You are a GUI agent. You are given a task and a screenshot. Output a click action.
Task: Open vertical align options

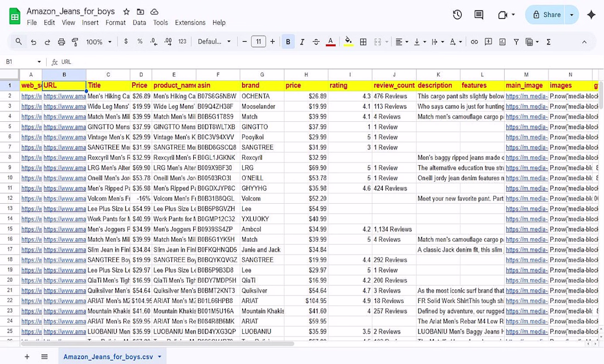tap(419, 42)
